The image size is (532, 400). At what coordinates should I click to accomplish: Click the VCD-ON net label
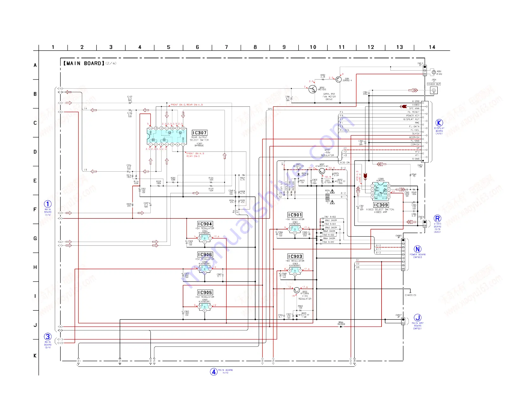point(345,163)
